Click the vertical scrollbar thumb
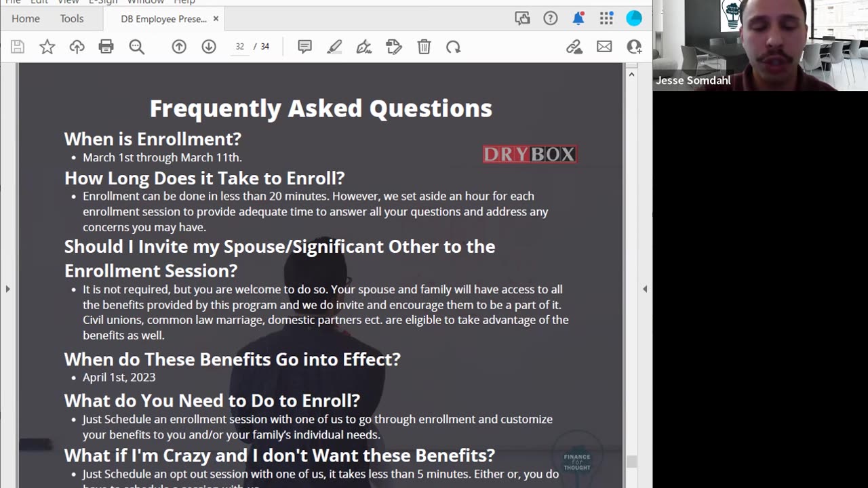The width and height of the screenshot is (868, 488). [631, 462]
